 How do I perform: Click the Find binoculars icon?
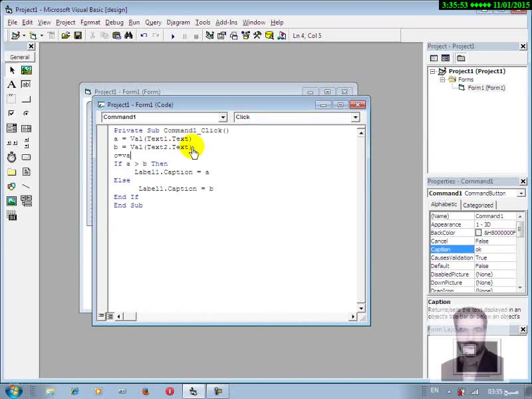pos(128,35)
